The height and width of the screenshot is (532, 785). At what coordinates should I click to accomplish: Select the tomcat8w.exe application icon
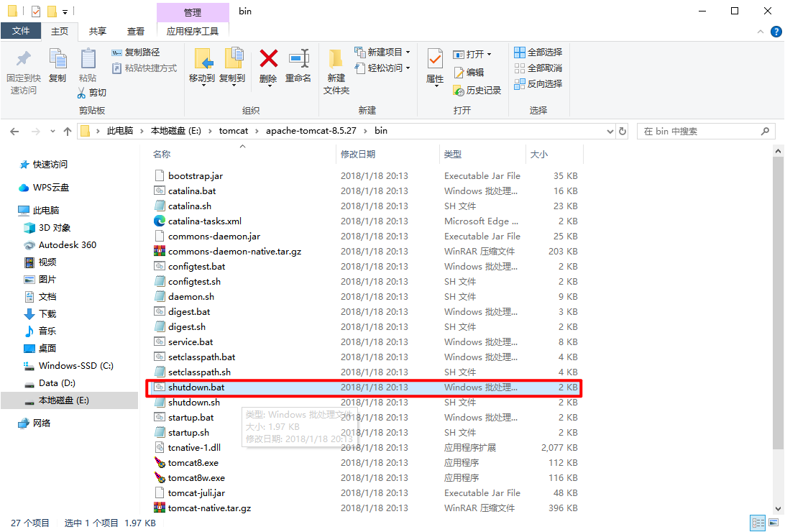(x=159, y=477)
